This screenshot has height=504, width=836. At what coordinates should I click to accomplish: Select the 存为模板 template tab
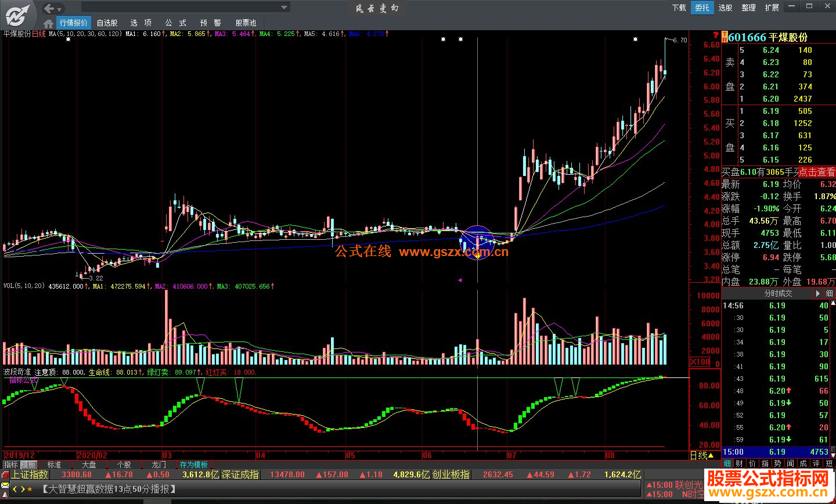193,465
